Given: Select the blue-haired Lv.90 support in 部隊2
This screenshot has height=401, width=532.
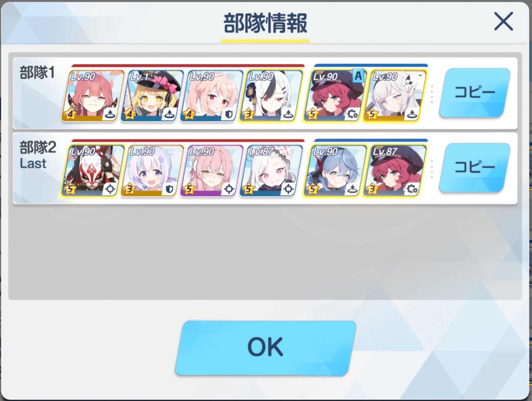Looking at the screenshot, I should [x=335, y=171].
